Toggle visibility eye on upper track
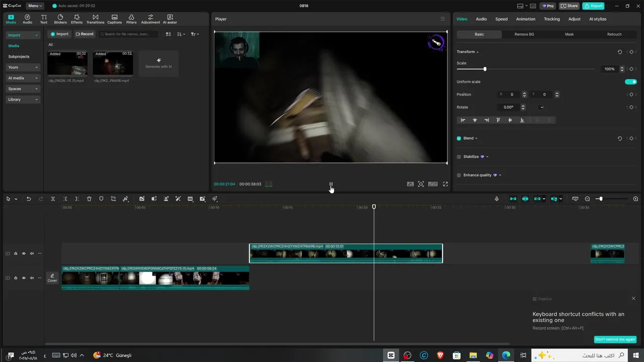The image size is (644, 362). (x=24, y=253)
